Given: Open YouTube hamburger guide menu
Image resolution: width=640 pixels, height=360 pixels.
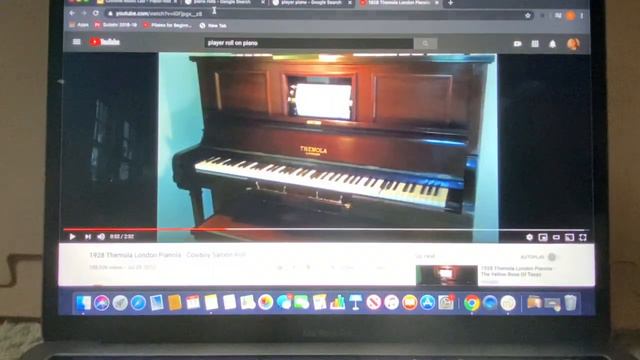Looking at the screenshot, I should (x=76, y=42).
